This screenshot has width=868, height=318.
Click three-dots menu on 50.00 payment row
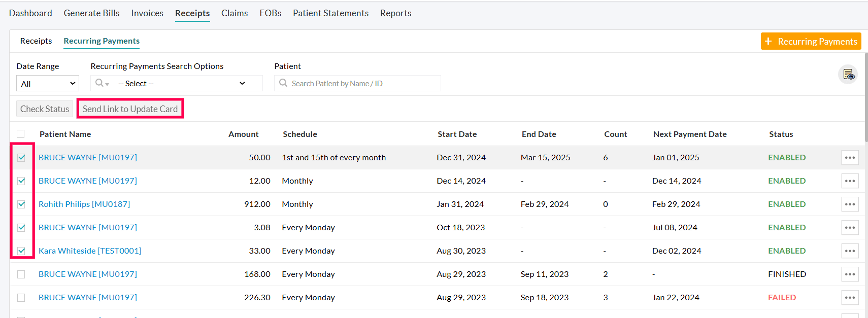850,158
